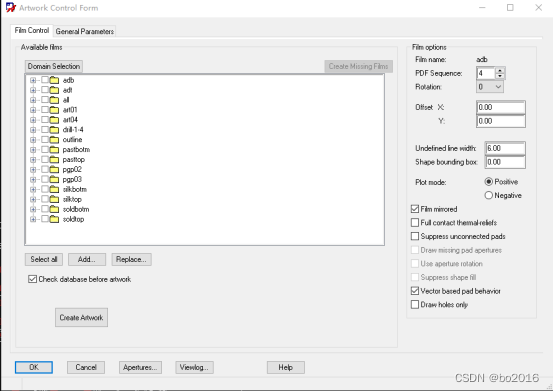Switch to the Film Control tab
Image resolution: width=554 pixels, height=392 pixels.
[32, 30]
